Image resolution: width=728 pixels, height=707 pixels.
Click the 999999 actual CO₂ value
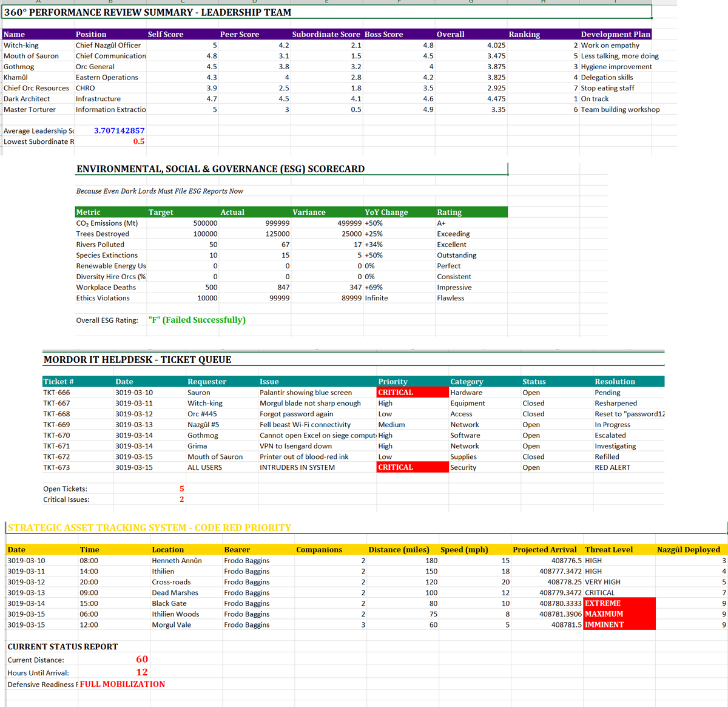point(255,223)
